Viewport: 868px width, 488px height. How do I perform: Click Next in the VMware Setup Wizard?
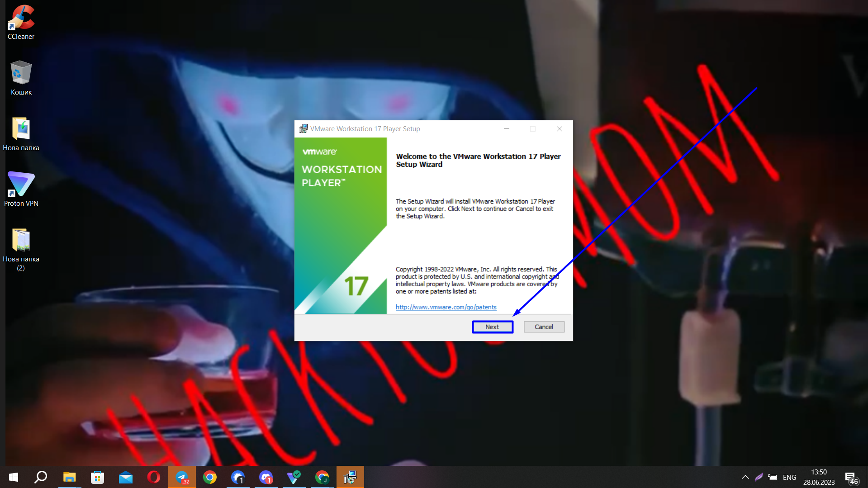[x=492, y=327]
